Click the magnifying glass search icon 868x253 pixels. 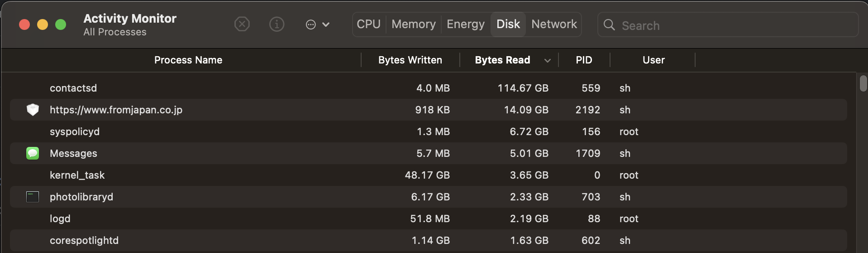coord(609,25)
